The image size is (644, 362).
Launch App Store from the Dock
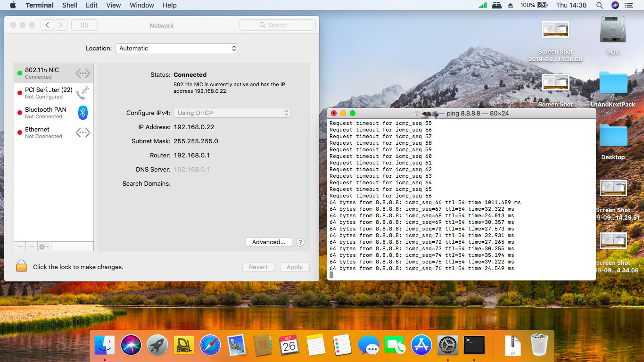point(421,346)
